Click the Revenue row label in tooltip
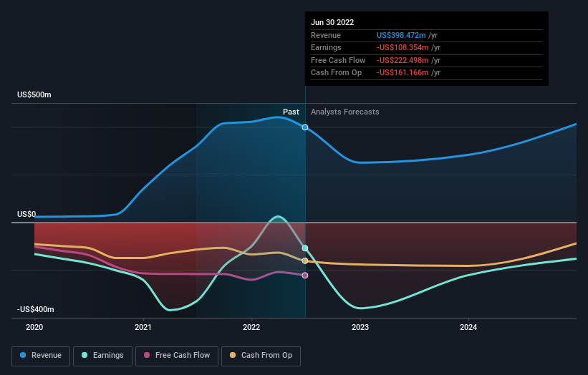This screenshot has width=588, height=375. pos(325,35)
